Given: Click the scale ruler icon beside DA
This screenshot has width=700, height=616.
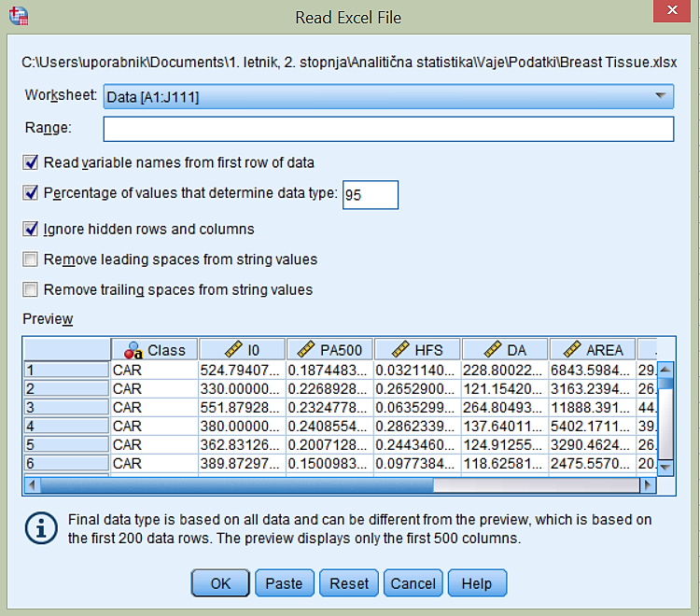Looking at the screenshot, I should pyautogui.click(x=493, y=349).
